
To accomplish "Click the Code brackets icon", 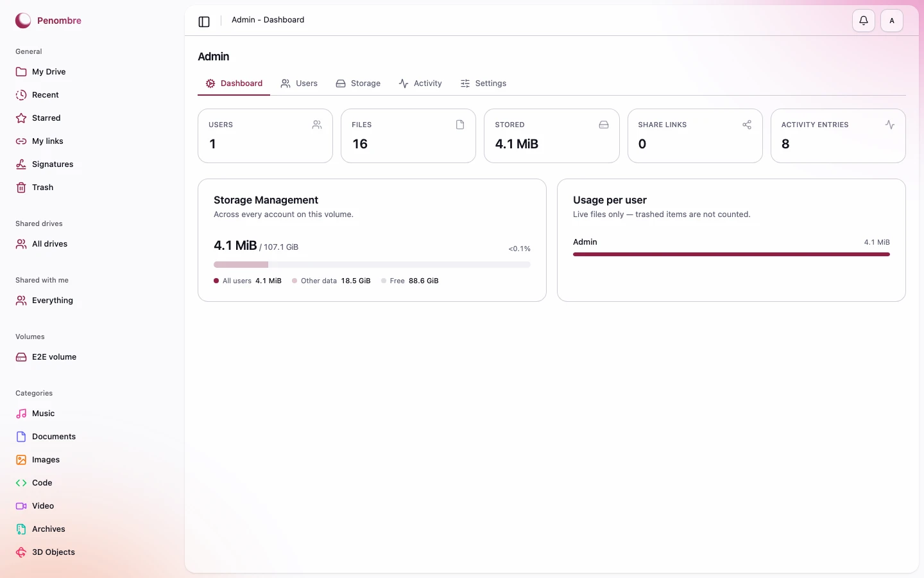I will point(21,483).
